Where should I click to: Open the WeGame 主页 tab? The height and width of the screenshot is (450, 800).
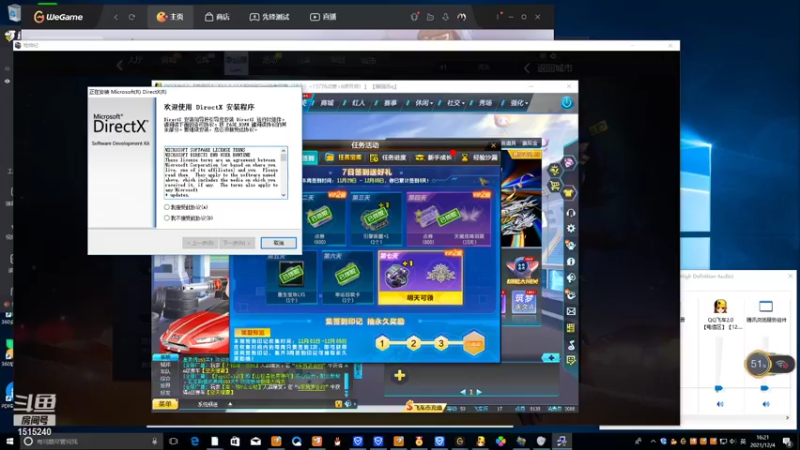(x=170, y=17)
